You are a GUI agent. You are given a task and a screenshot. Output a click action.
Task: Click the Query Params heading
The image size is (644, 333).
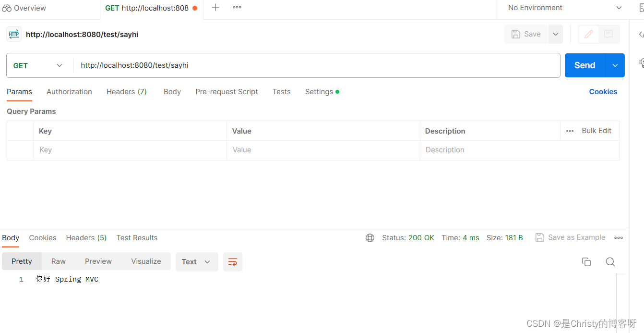[31, 111]
